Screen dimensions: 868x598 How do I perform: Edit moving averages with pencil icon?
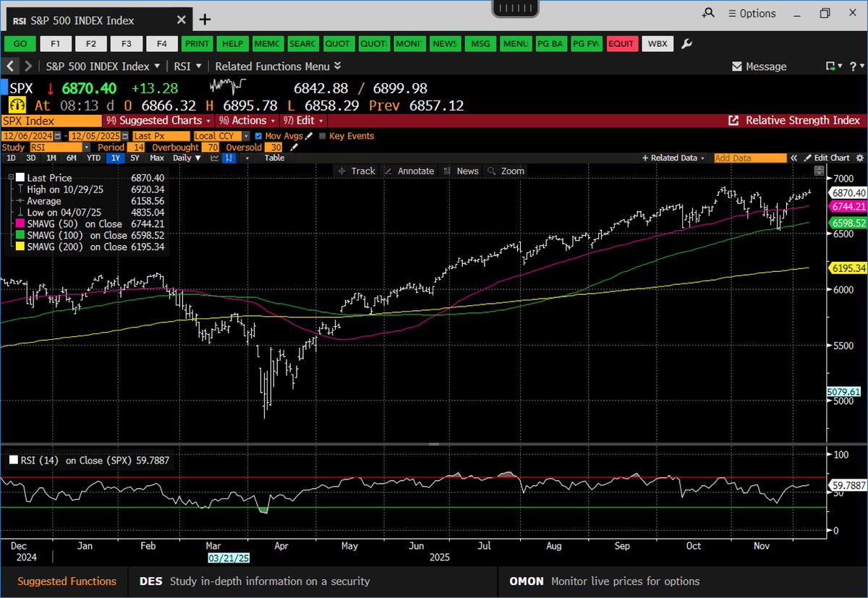310,136
